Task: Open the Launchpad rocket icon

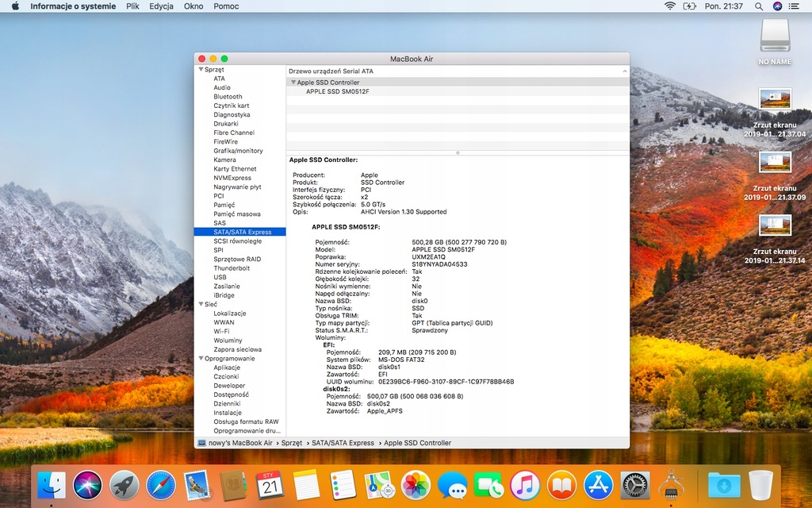Action: (x=124, y=485)
